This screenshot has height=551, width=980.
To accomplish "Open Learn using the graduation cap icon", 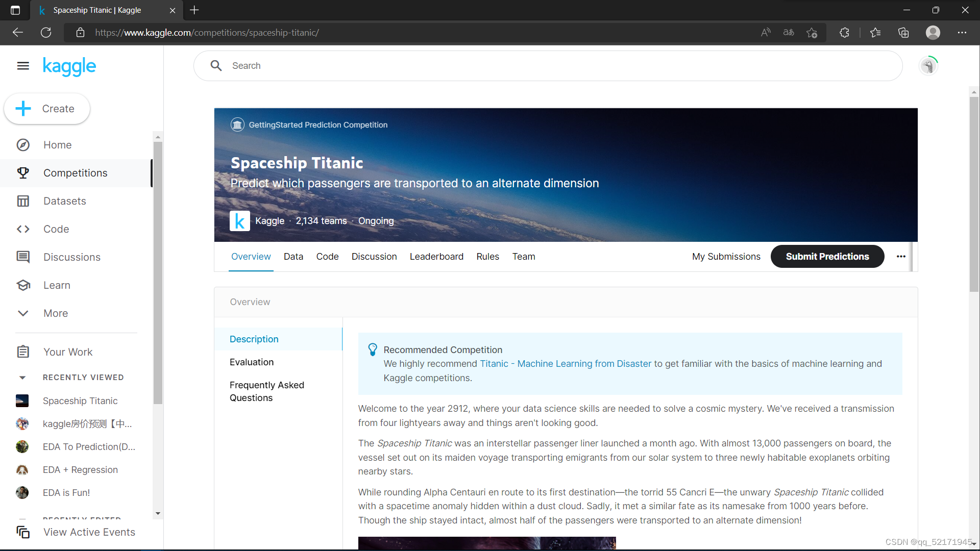I will tap(23, 285).
